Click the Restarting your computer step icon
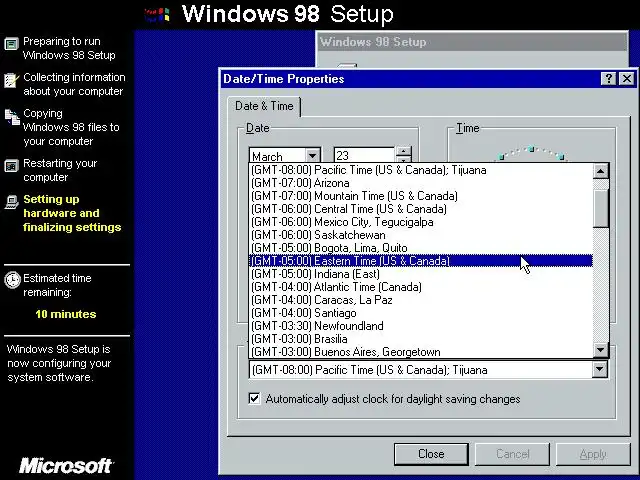This screenshot has width=640, height=480. [x=11, y=166]
